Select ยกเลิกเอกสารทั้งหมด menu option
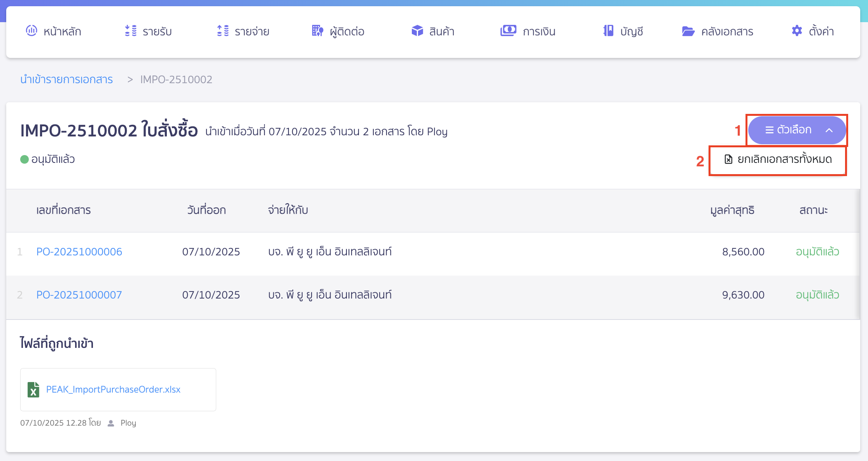Screen dimensions: 868x461 pyautogui.click(x=784, y=159)
